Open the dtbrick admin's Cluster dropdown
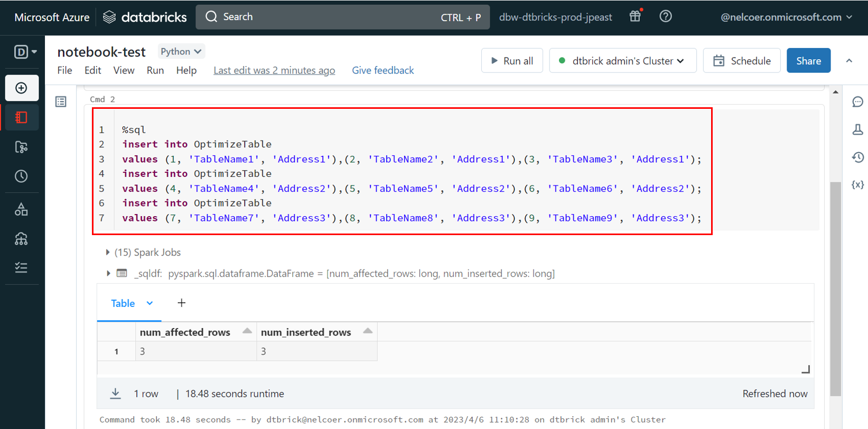 point(622,61)
